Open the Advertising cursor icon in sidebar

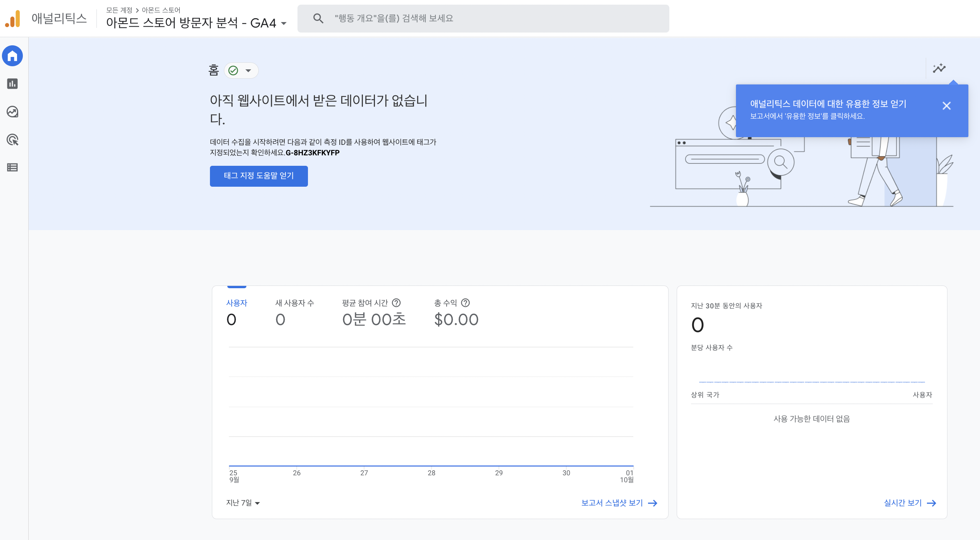(12, 139)
